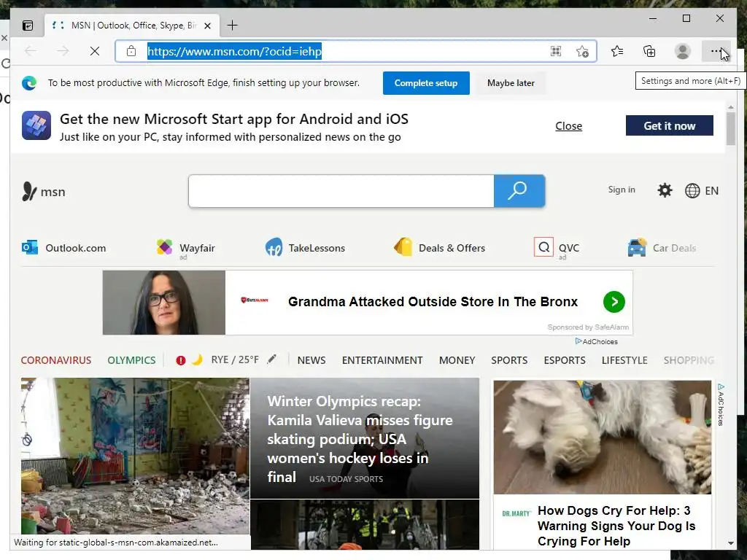Click Grandma Attacked ad headline
The width and height of the screenshot is (747, 560).
point(433,302)
